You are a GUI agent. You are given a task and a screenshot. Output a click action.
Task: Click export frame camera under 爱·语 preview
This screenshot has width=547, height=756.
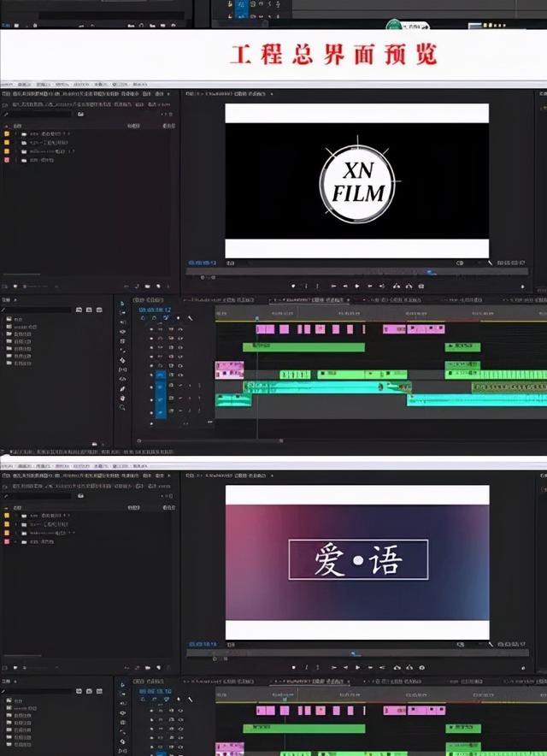tap(421, 667)
